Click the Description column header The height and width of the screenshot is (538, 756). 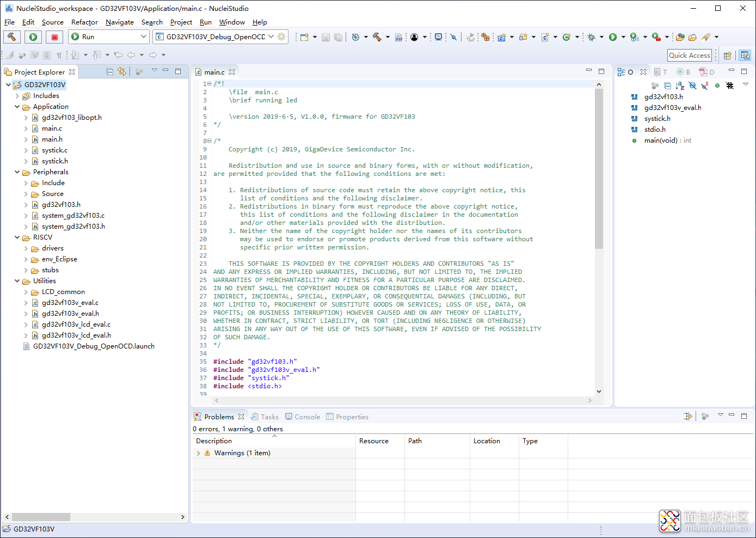[x=274, y=441]
